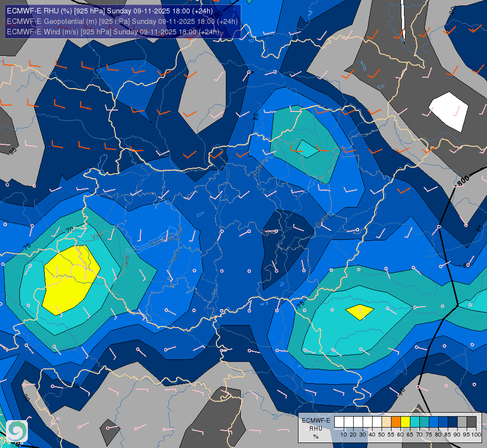This screenshot has width=487, height=448.
Task: Select the ECMWF-E RHU (%) title line
Action: [110, 11]
